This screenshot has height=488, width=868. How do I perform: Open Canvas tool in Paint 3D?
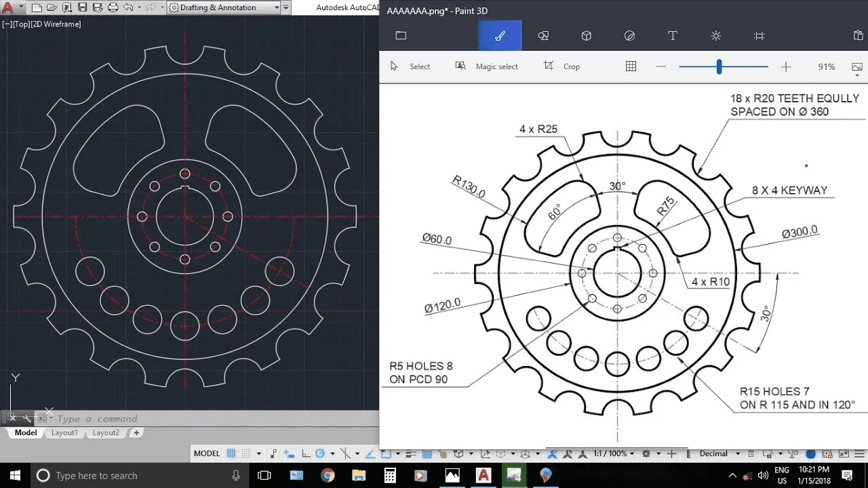click(759, 36)
